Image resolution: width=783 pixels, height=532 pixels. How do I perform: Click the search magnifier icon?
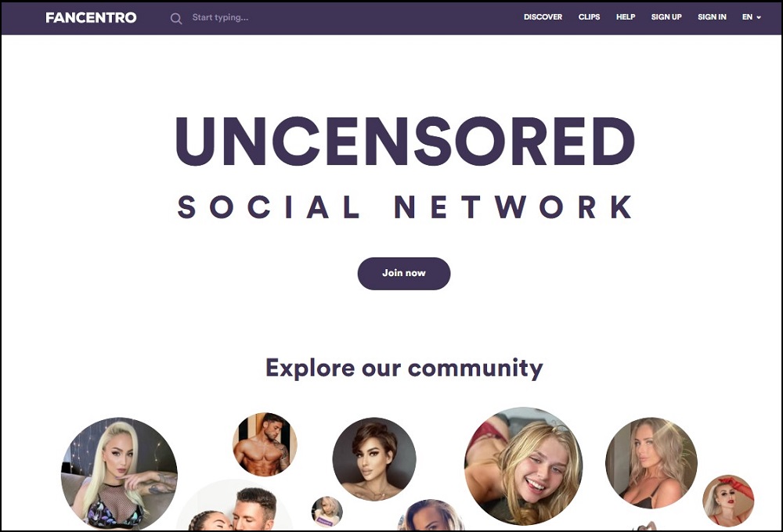click(x=175, y=19)
